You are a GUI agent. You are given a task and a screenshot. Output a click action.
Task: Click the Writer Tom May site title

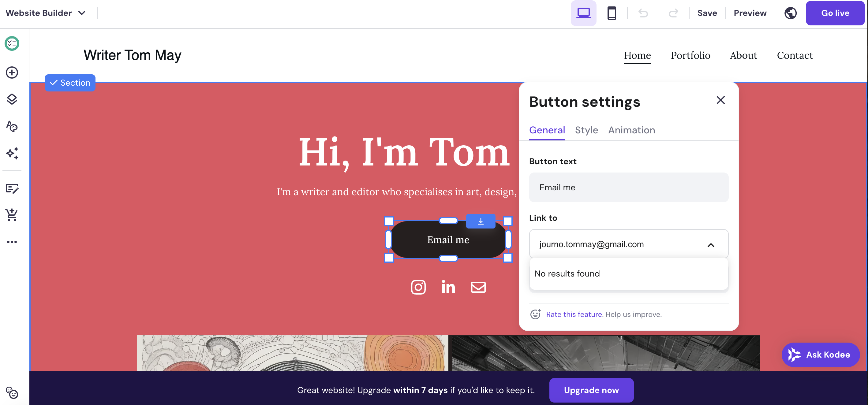click(x=132, y=56)
